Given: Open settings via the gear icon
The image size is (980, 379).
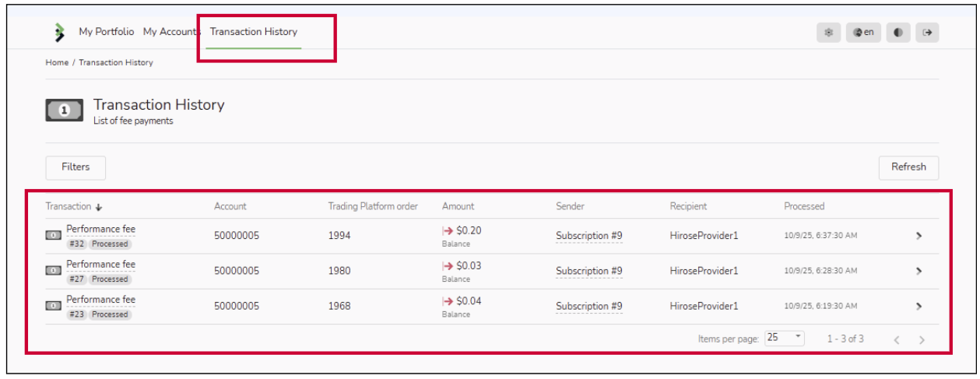Looking at the screenshot, I should pos(828,33).
